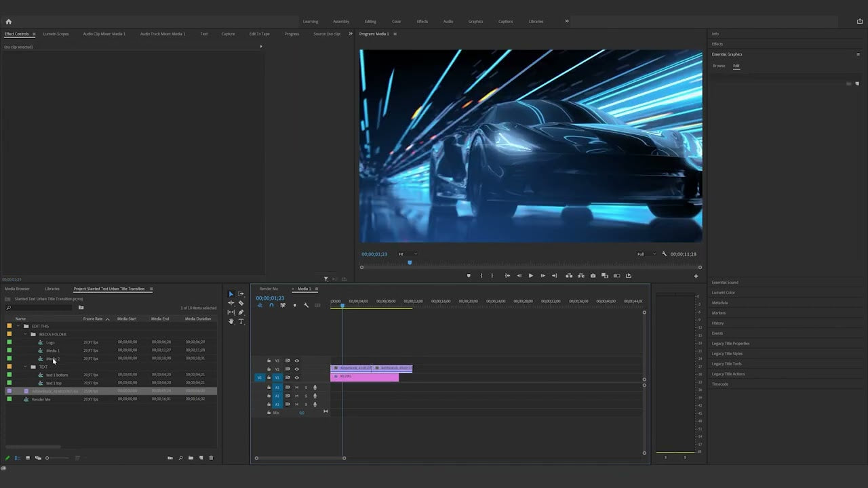Switch to the Effects workspace tab
Viewport: 868px width, 488px height.
[422, 21]
